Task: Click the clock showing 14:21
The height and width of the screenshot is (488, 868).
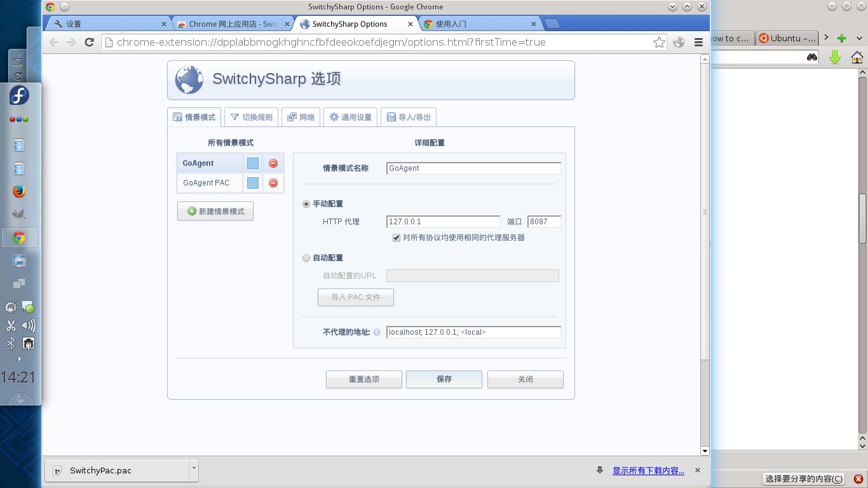Action: point(18,377)
